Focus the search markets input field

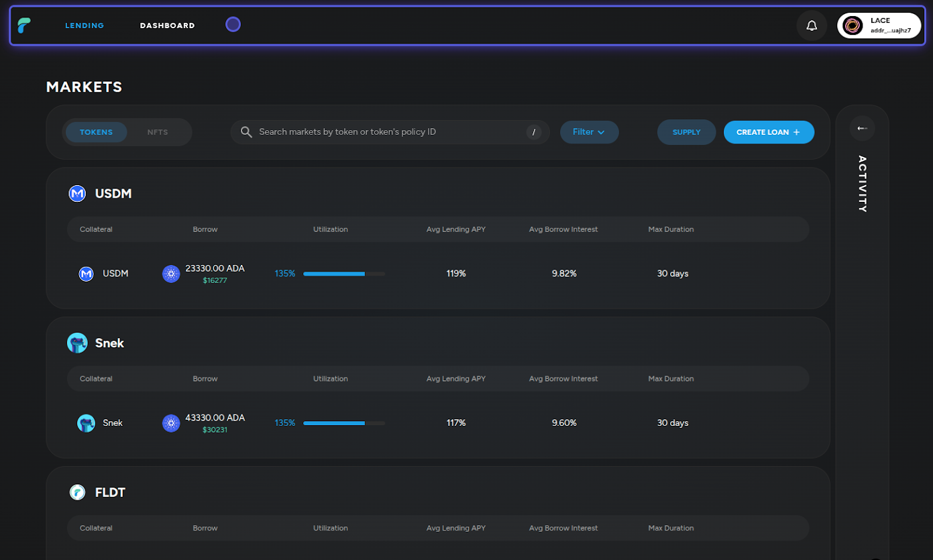[x=390, y=132]
